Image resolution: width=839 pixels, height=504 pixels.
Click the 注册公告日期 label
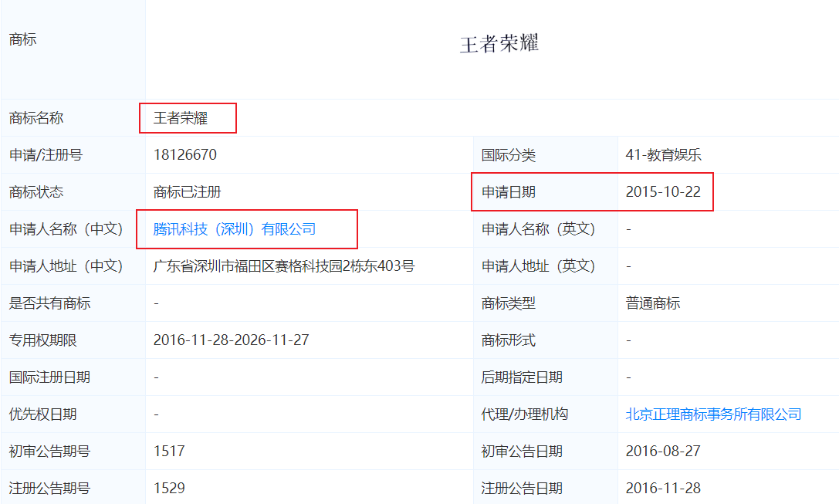(522, 488)
